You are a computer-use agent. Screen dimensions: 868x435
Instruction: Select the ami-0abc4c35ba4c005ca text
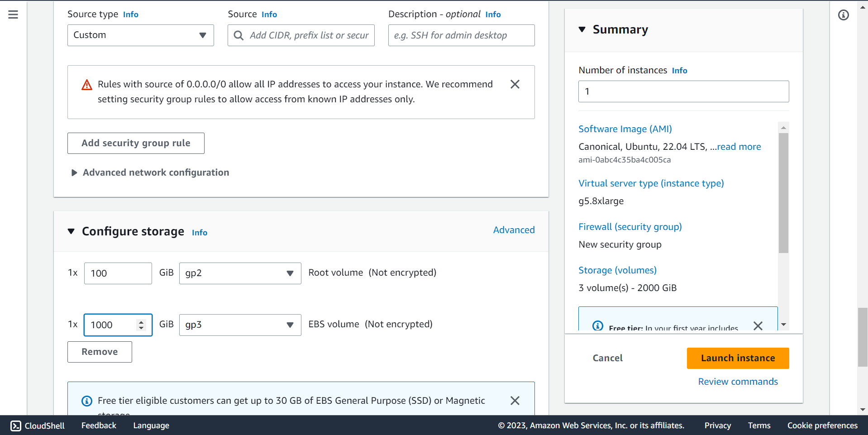[x=625, y=160]
